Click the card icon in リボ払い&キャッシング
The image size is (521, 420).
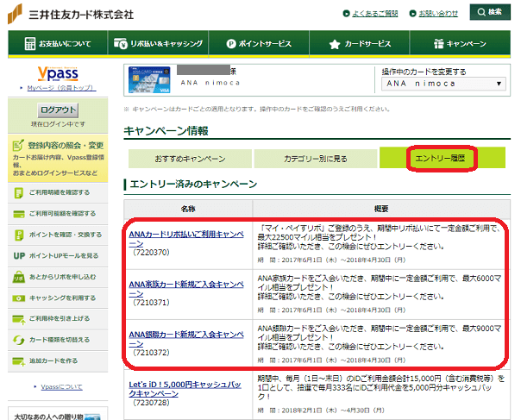coord(120,43)
